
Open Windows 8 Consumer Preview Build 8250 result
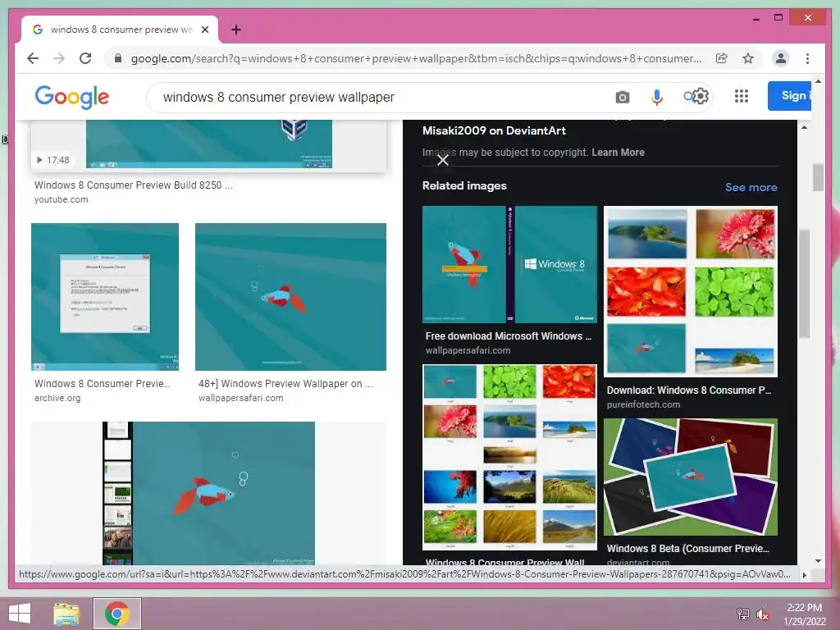click(x=134, y=185)
